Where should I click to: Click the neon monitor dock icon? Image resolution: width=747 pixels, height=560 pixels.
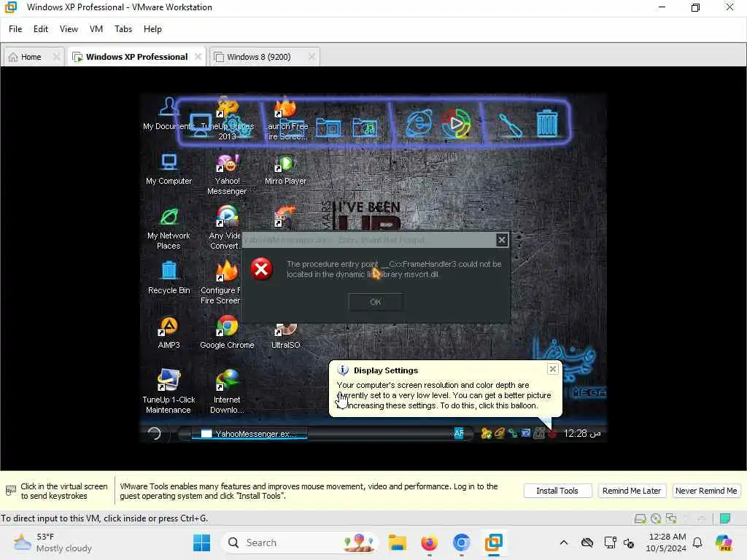click(200, 125)
